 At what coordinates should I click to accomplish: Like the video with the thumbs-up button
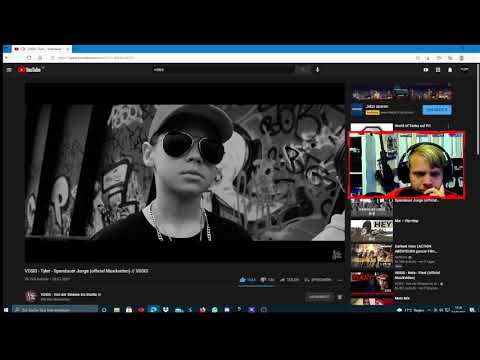pos(248,280)
